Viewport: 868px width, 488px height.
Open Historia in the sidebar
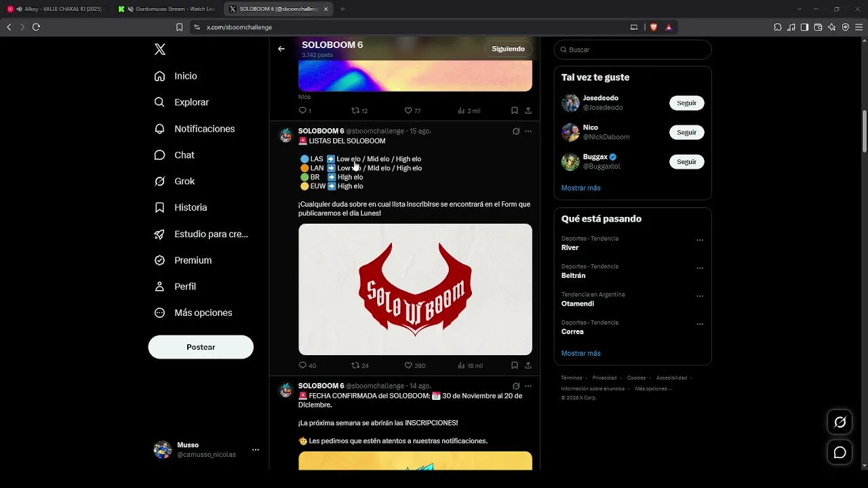[180, 207]
